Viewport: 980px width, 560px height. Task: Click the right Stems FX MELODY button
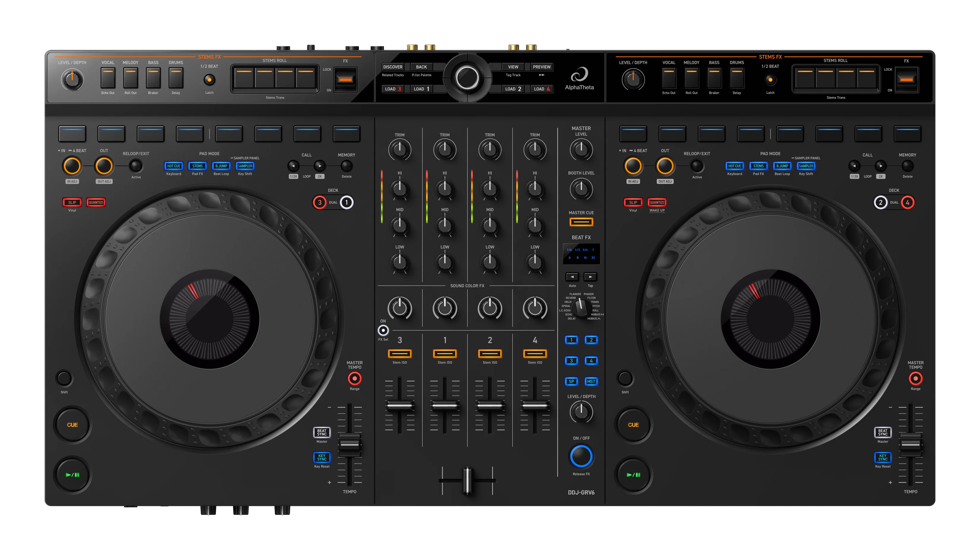[692, 78]
